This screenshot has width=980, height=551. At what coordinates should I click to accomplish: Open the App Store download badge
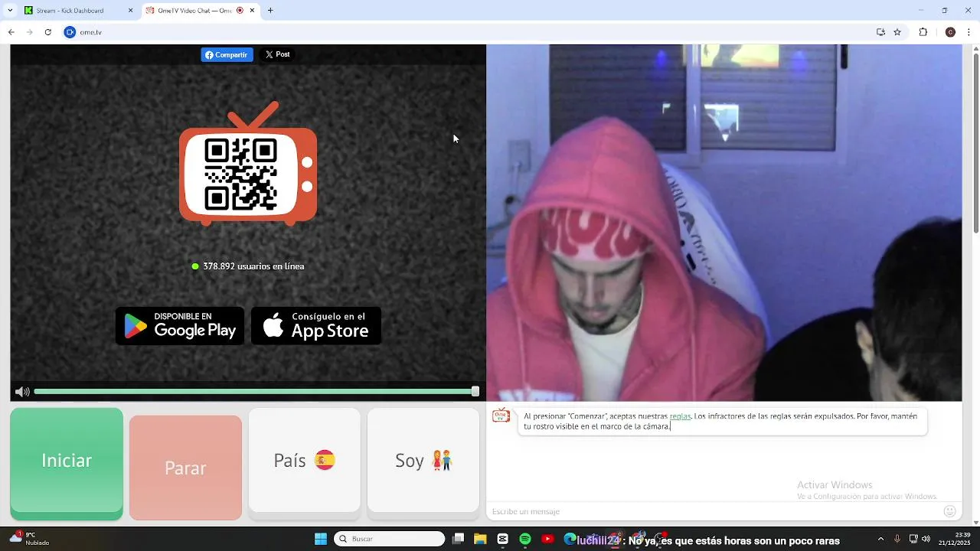pyautogui.click(x=316, y=326)
